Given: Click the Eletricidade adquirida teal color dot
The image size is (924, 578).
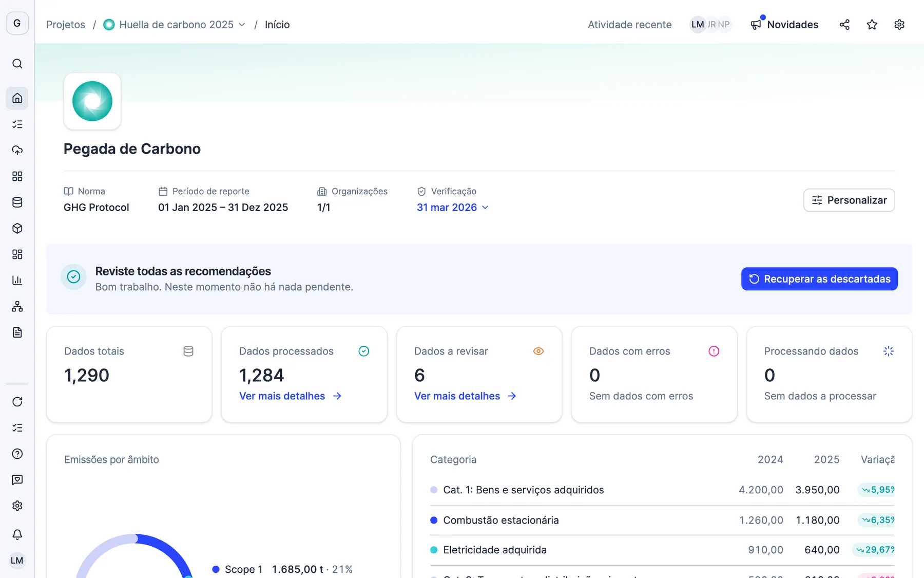Looking at the screenshot, I should click(x=434, y=550).
